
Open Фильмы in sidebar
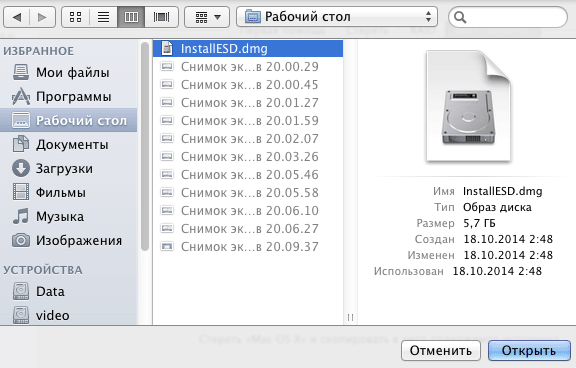tap(69, 192)
